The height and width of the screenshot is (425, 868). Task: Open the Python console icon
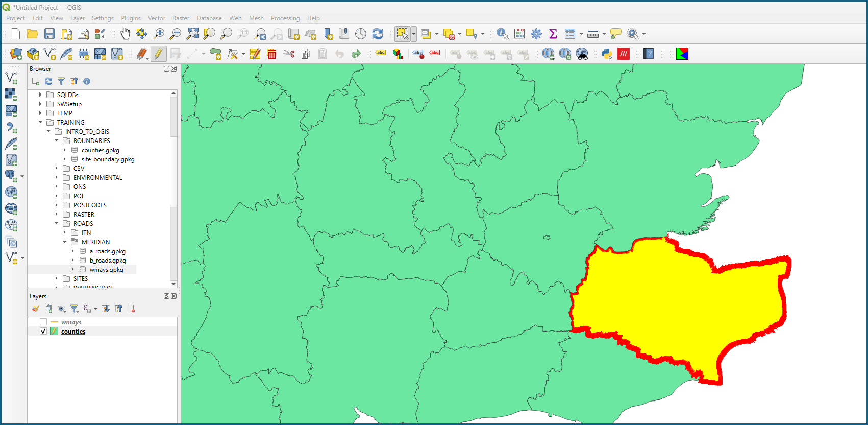(x=607, y=54)
